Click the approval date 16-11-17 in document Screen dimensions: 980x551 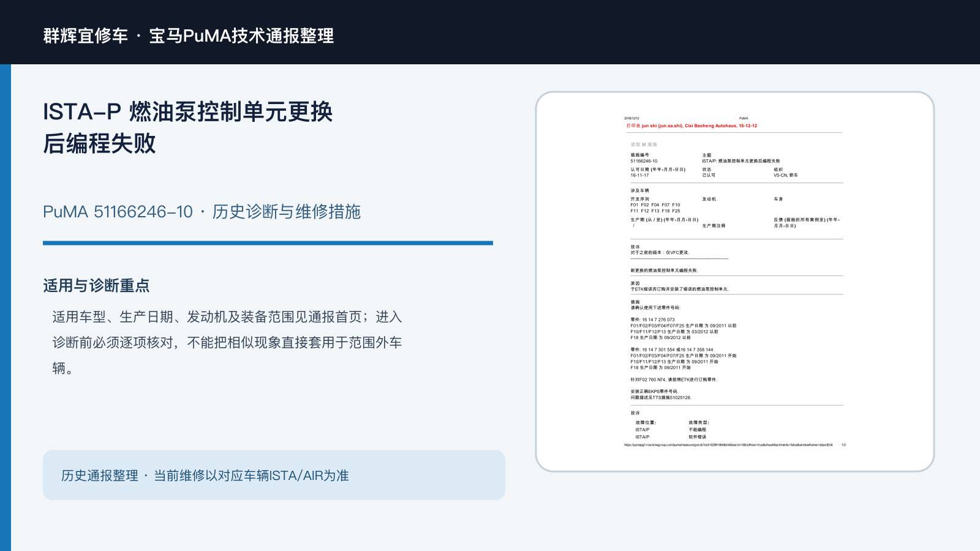pyautogui.click(x=639, y=175)
